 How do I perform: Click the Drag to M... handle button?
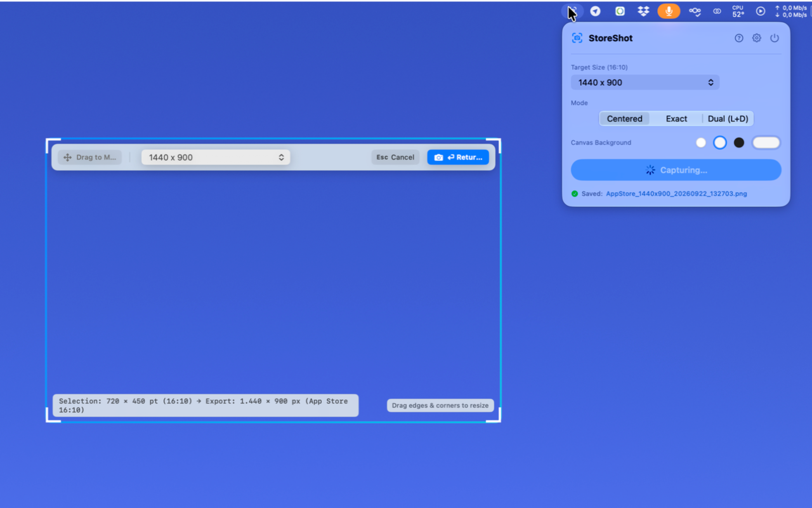(x=89, y=157)
